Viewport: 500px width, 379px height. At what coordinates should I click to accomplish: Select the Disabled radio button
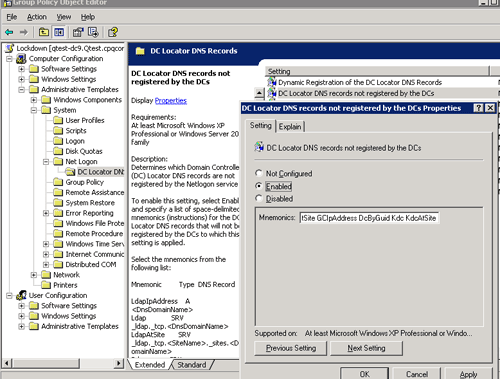(259, 198)
